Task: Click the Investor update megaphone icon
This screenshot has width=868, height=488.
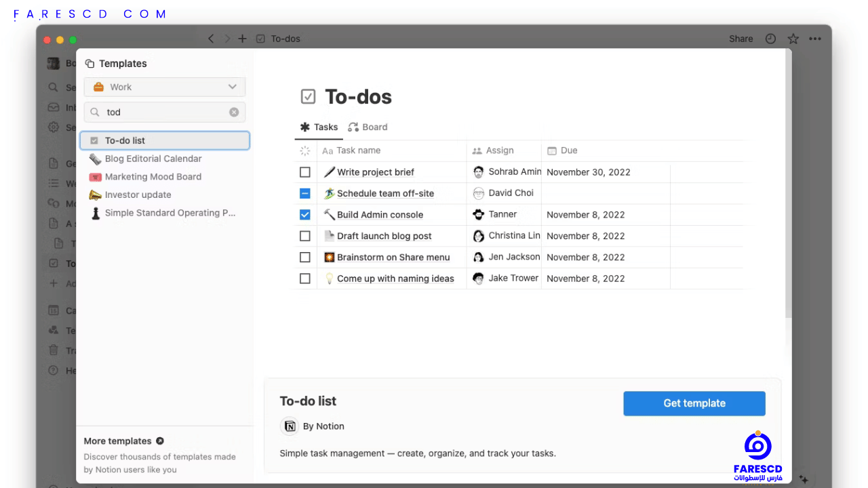Action: pyautogui.click(x=95, y=195)
